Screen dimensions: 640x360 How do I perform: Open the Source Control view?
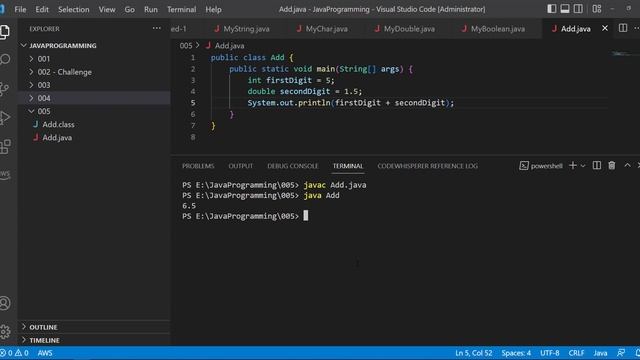(5, 89)
